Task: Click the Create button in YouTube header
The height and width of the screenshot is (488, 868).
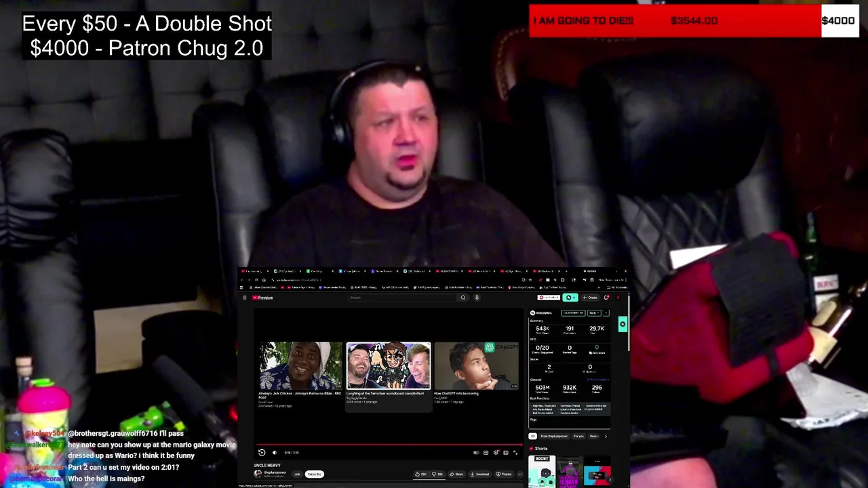Action: [x=590, y=298]
